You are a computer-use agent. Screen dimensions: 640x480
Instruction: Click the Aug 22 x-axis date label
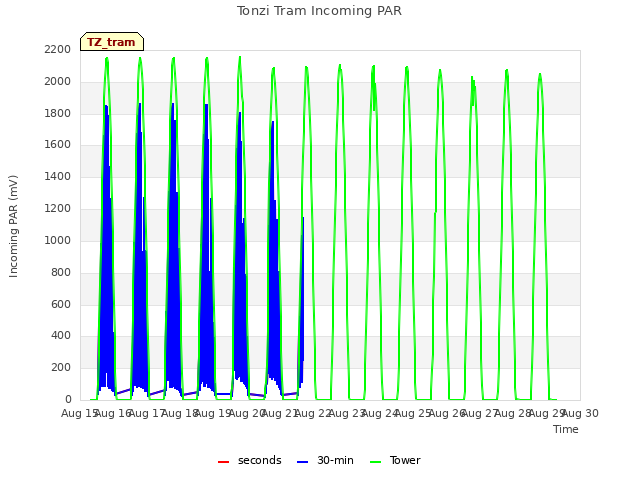coord(313,413)
